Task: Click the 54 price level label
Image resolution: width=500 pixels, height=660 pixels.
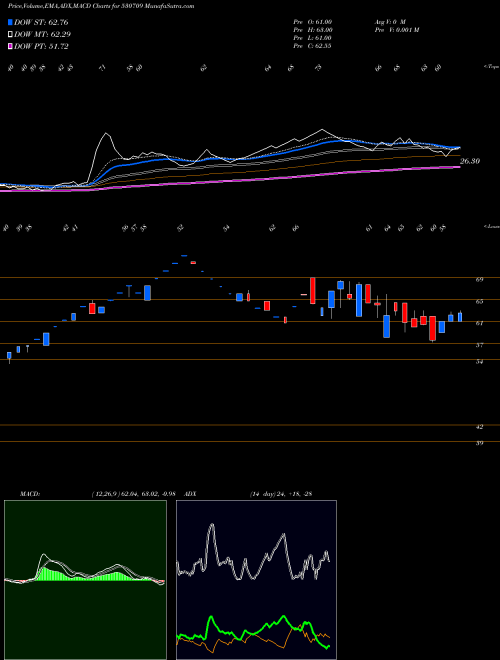Action: point(479,362)
